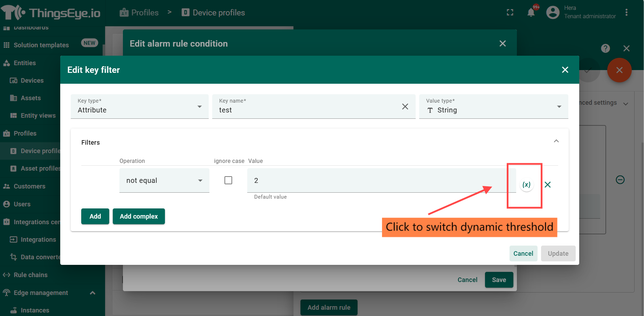Screen dimensions: 644x316
Task: Click the Value input field containing 2
Action: [381, 180]
